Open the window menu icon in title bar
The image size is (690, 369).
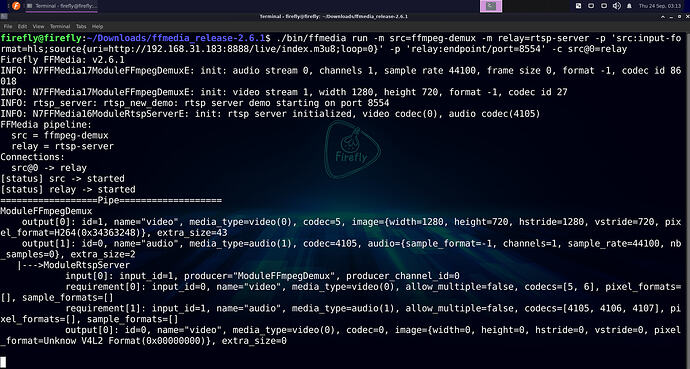tap(4, 16)
